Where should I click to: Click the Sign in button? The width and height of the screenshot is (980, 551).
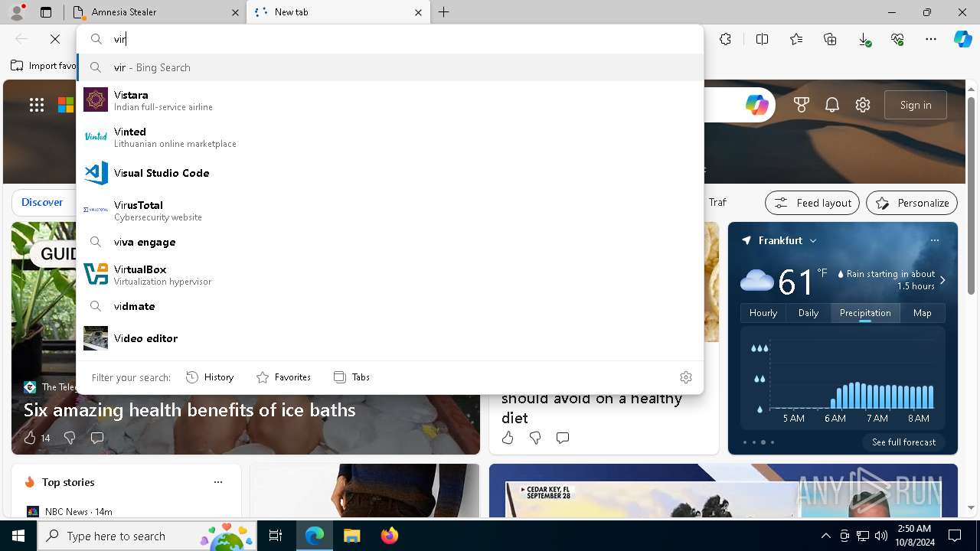pos(916,106)
